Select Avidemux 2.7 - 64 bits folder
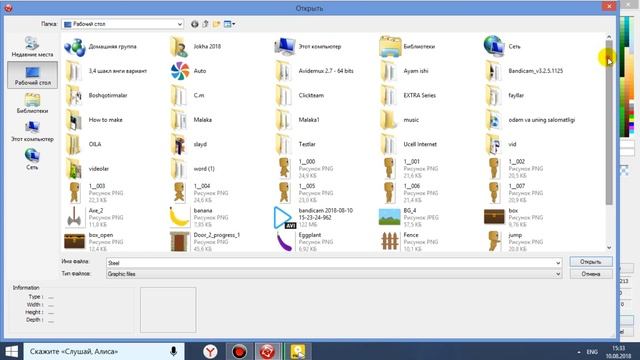 pyautogui.click(x=314, y=71)
